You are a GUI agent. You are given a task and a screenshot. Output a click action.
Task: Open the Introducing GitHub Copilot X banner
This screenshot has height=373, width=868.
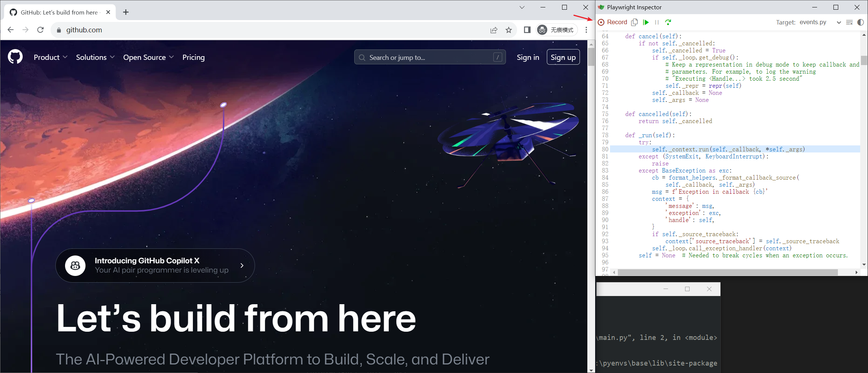tap(155, 266)
